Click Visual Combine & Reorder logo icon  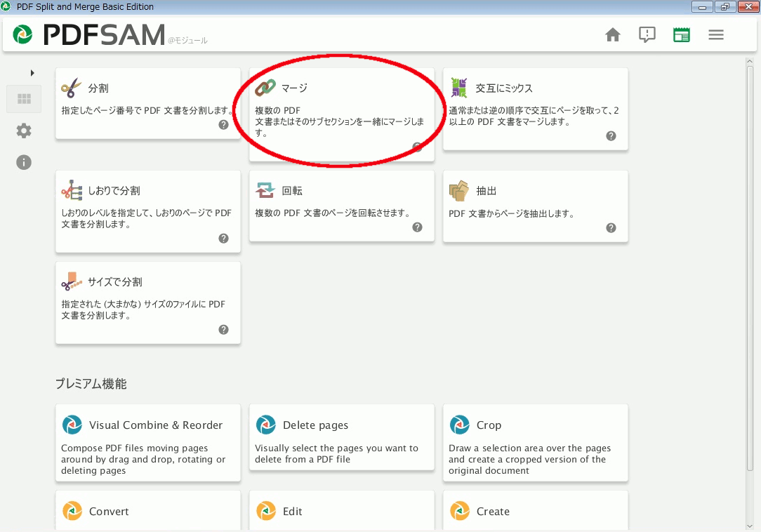[x=72, y=425]
